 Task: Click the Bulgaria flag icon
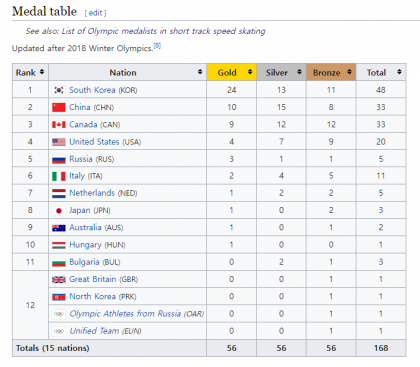click(59, 263)
